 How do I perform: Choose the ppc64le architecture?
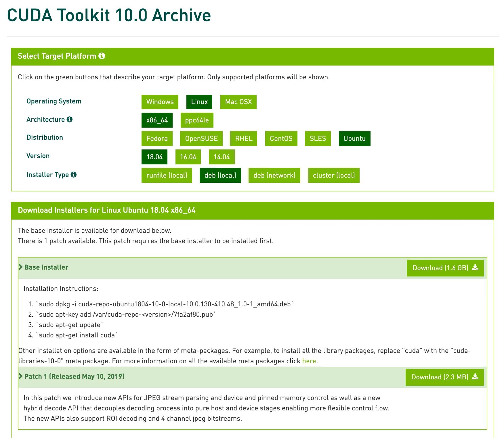[197, 120]
